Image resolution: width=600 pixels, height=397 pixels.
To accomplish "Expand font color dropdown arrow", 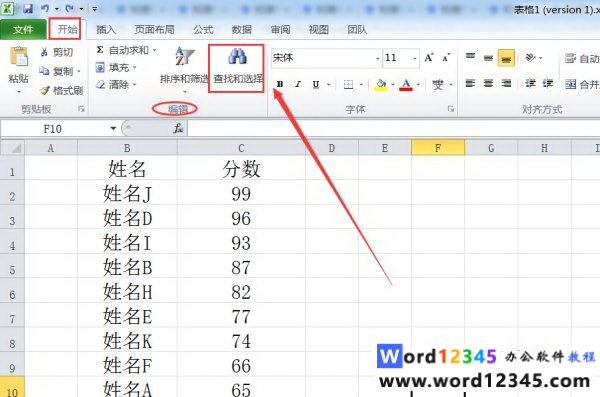I will tap(418, 84).
